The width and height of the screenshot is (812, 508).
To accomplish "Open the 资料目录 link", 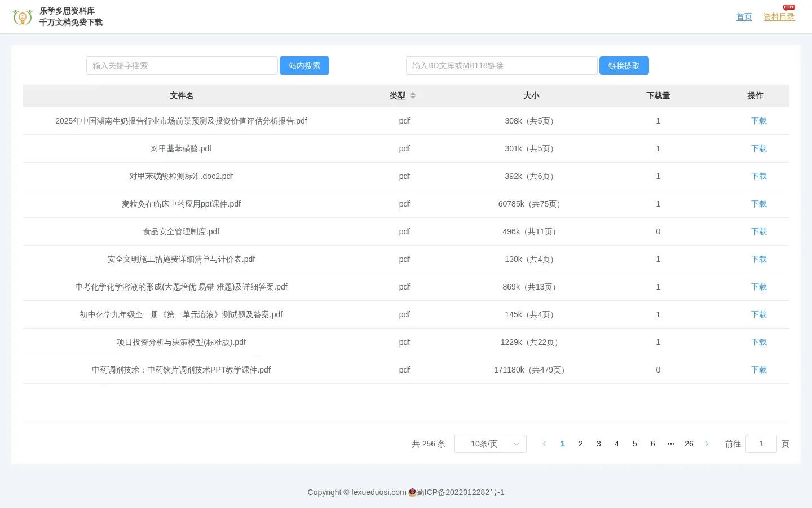I will point(779,17).
